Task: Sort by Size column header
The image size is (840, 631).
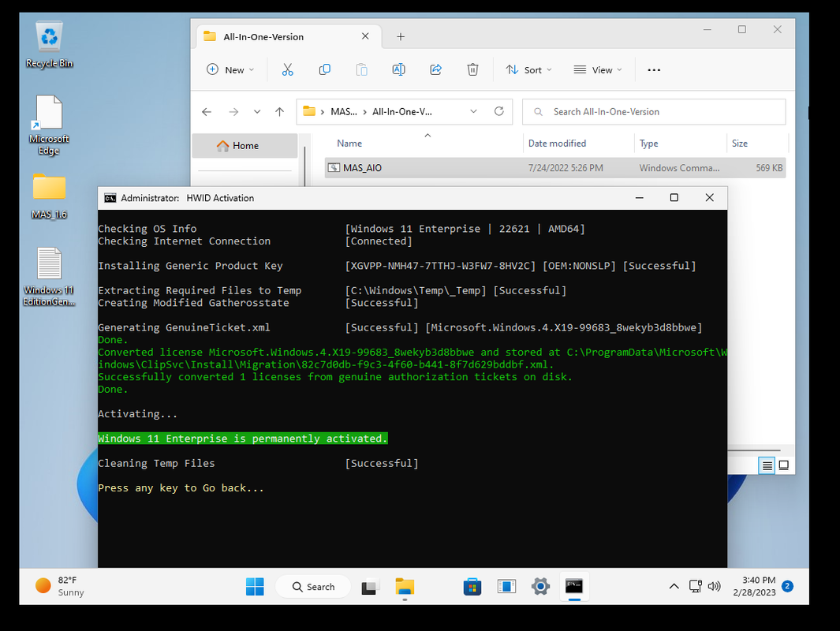Action: click(740, 144)
